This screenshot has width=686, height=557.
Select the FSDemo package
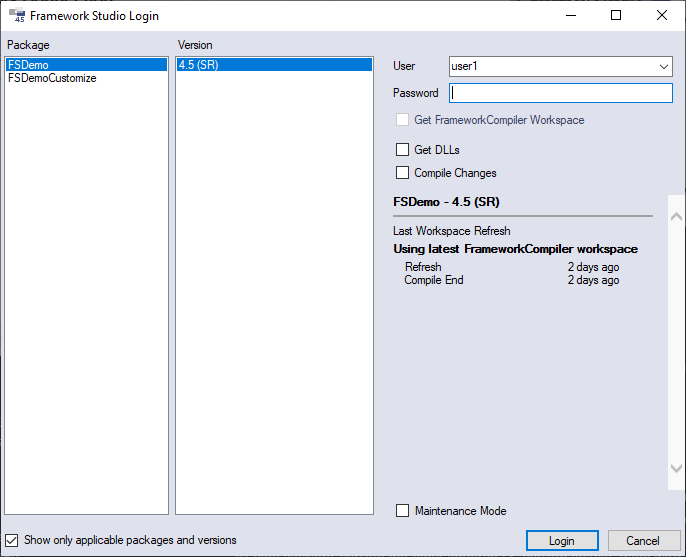click(86, 65)
